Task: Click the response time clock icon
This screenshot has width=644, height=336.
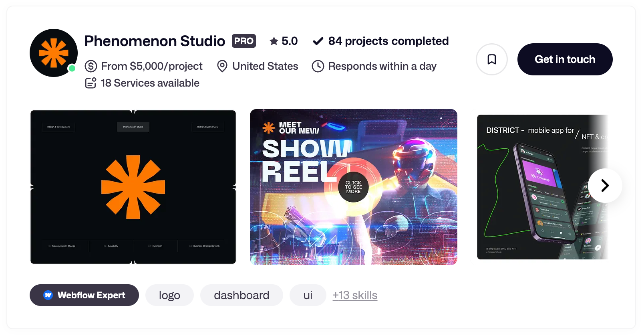Action: (x=318, y=66)
